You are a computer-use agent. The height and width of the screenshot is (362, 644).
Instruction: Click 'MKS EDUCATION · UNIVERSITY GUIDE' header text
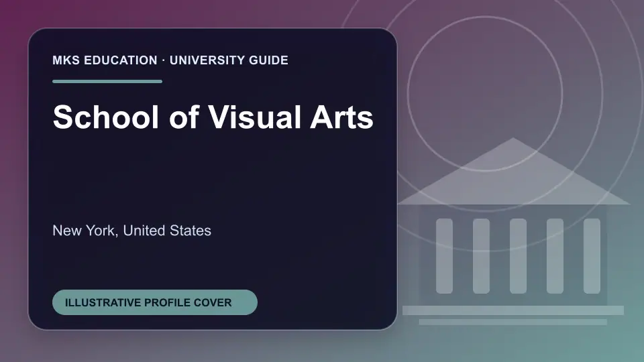170,60
